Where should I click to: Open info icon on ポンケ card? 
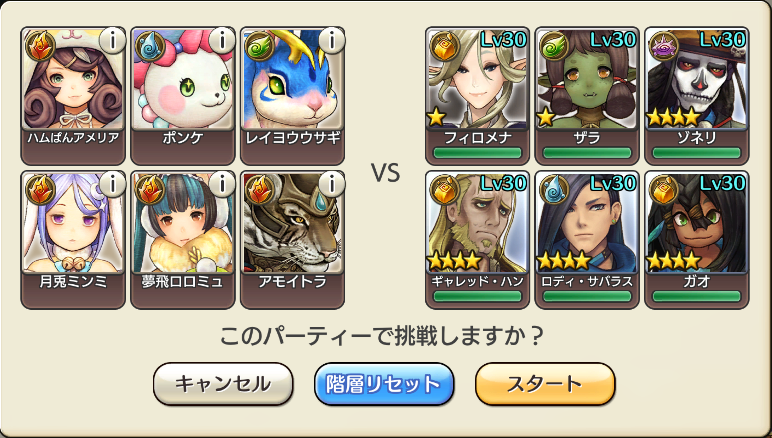coord(223,41)
